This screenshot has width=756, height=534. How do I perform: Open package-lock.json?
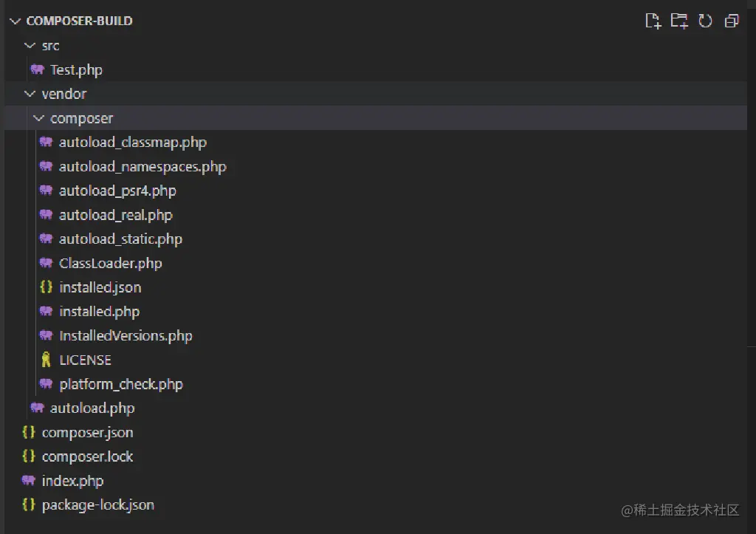point(97,505)
